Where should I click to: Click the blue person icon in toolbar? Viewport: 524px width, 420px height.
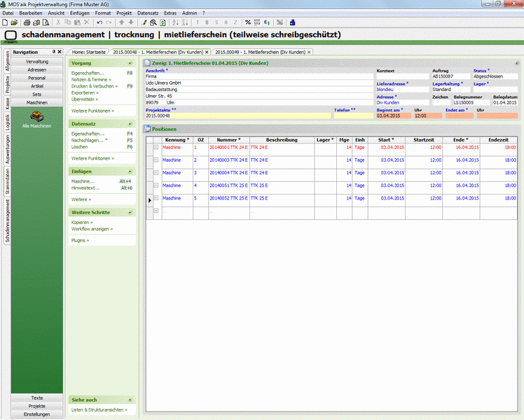[x=292, y=22]
